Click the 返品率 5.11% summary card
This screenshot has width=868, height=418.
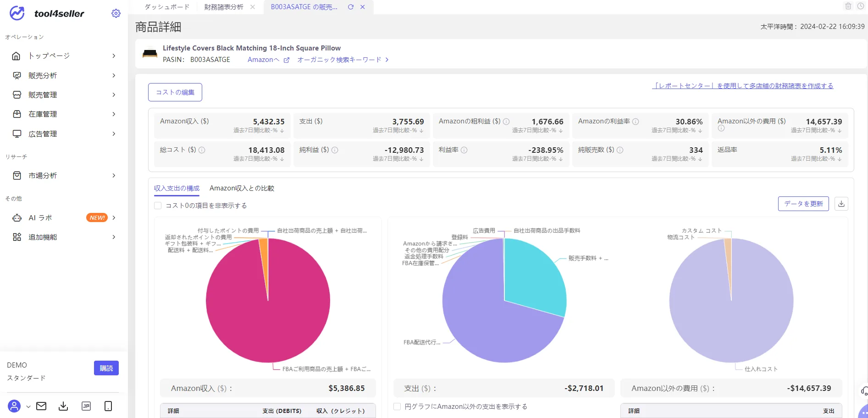pos(780,154)
